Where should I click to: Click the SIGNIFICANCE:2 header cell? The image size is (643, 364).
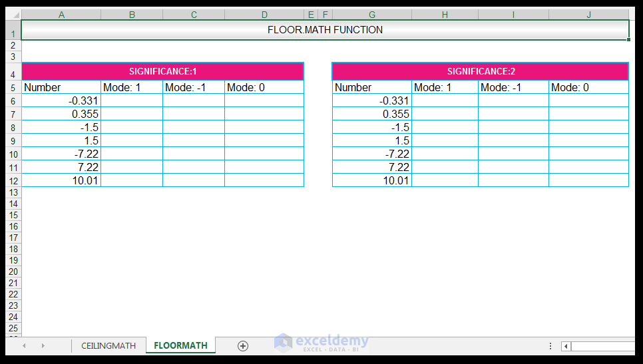coord(481,71)
